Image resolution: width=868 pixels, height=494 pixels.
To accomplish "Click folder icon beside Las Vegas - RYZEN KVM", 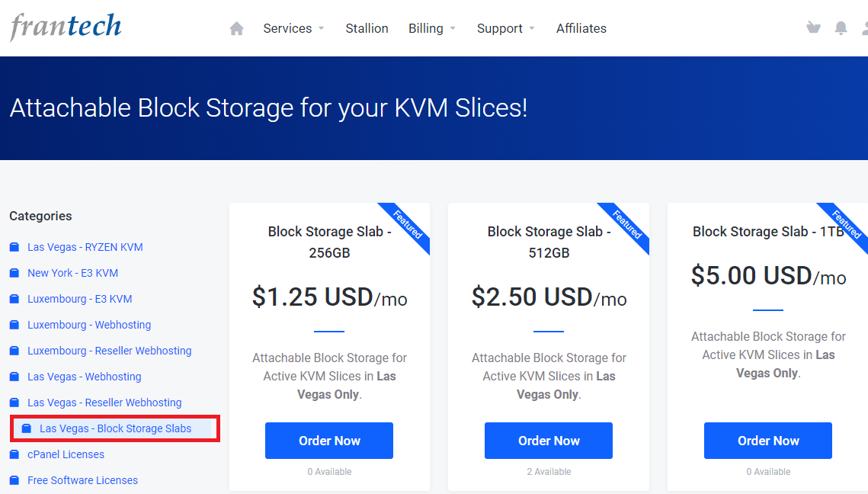I will point(14,247).
